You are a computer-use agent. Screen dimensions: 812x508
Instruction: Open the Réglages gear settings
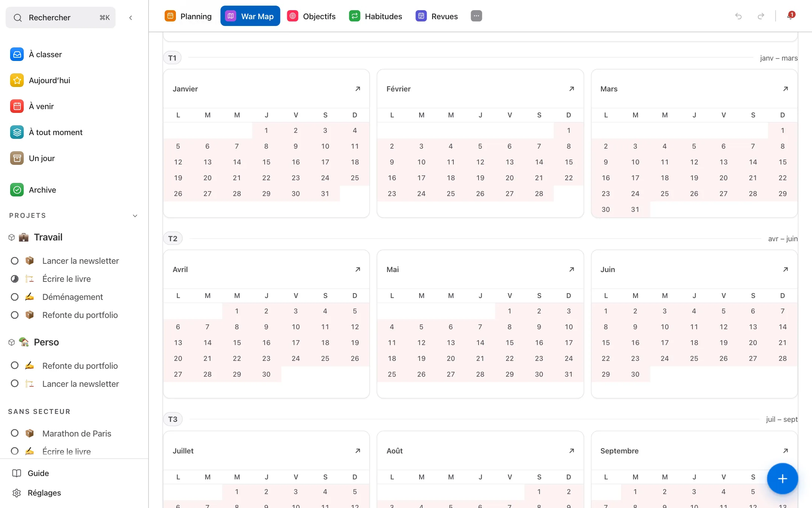tap(37, 493)
